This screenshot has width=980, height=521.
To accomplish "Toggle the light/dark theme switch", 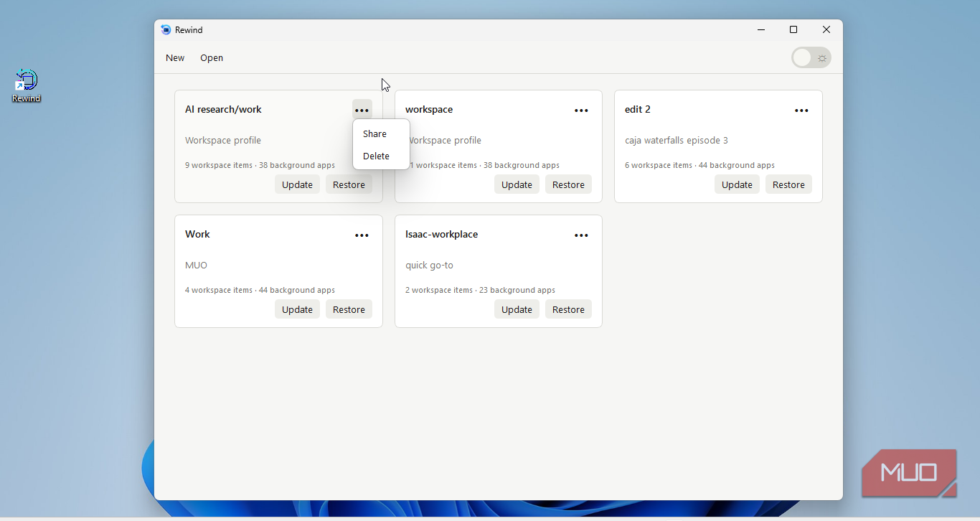I will [811, 58].
